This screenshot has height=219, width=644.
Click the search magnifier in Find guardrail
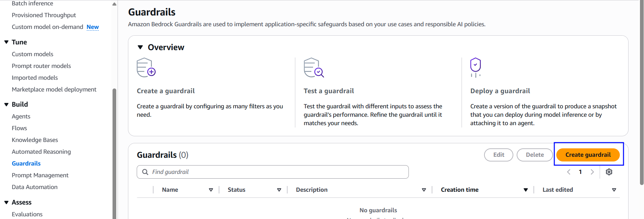(145, 172)
